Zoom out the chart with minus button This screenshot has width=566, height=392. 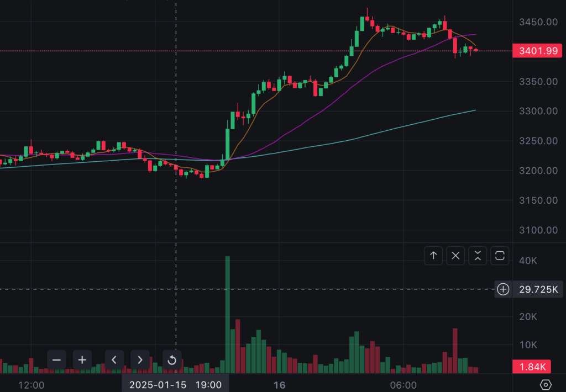[x=57, y=359]
